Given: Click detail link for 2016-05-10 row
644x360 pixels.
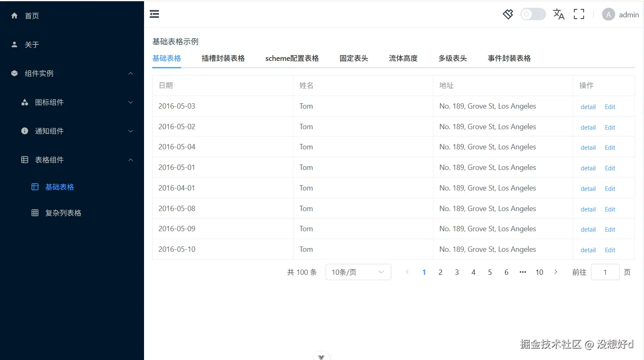Looking at the screenshot, I should 588,250.
